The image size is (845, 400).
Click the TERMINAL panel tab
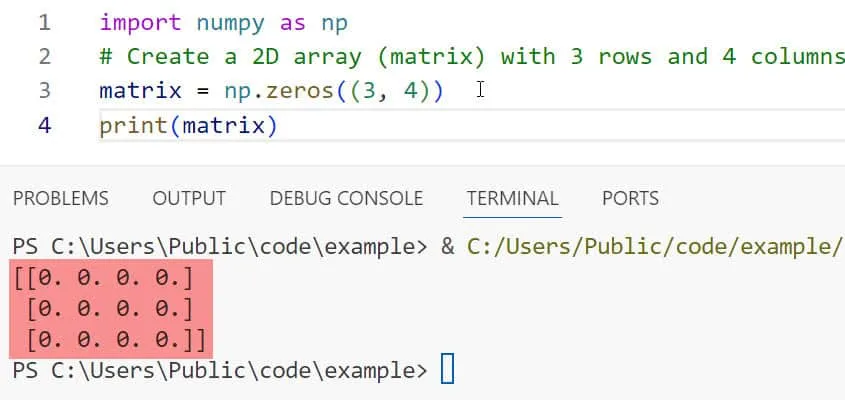click(x=512, y=198)
